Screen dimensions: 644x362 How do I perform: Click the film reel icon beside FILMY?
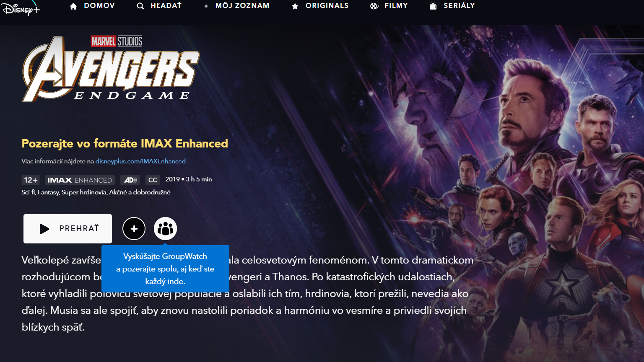(374, 6)
